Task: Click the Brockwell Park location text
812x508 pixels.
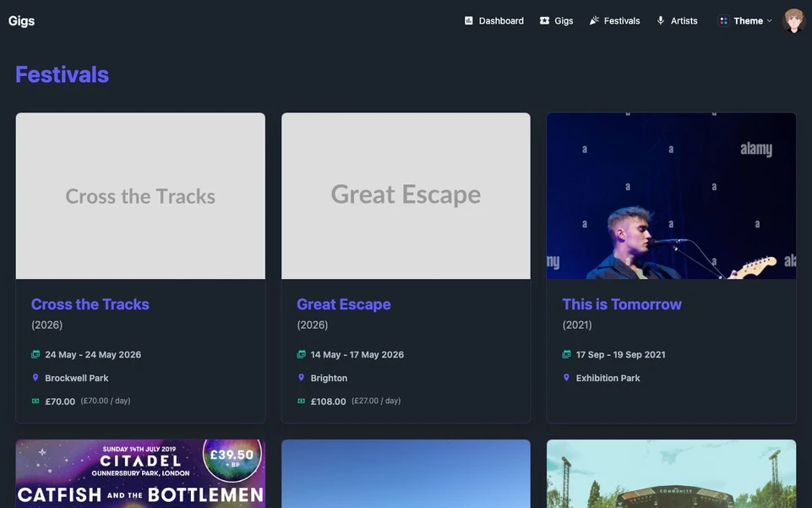Action: click(x=77, y=378)
